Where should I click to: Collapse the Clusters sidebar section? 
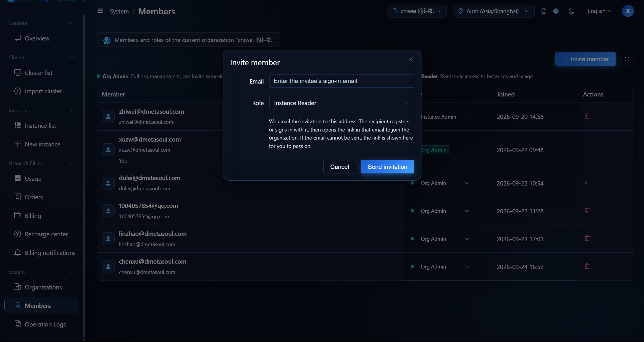click(x=41, y=57)
